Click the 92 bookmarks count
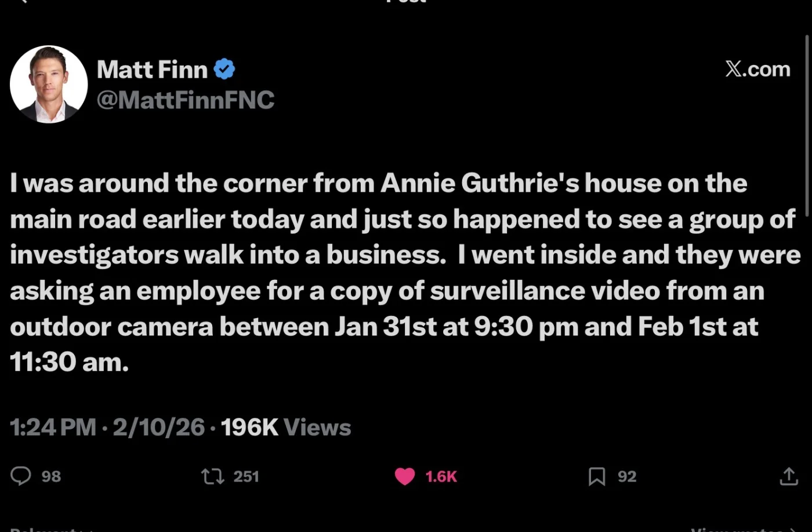The height and width of the screenshot is (532, 812). click(627, 476)
